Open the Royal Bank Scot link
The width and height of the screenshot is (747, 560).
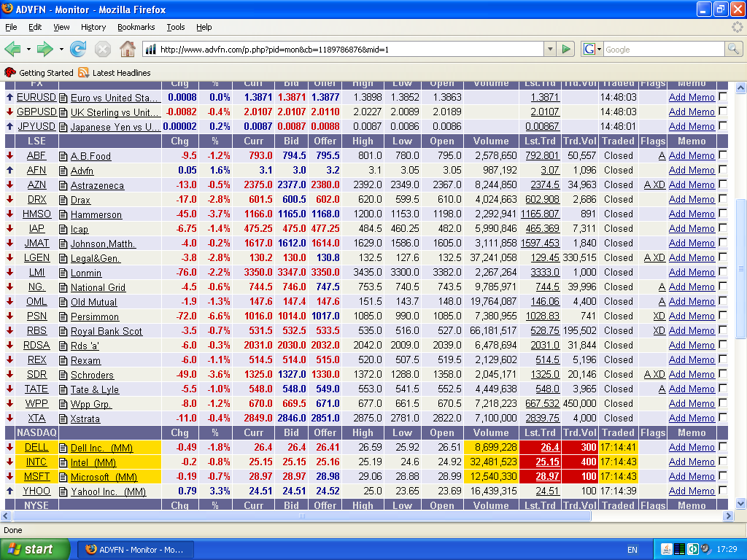coord(107,331)
